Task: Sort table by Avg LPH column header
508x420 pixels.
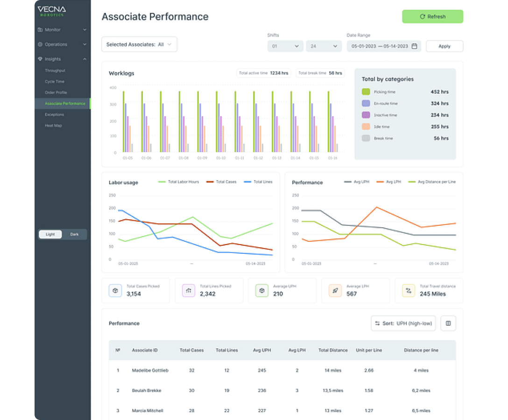Action: (297, 350)
